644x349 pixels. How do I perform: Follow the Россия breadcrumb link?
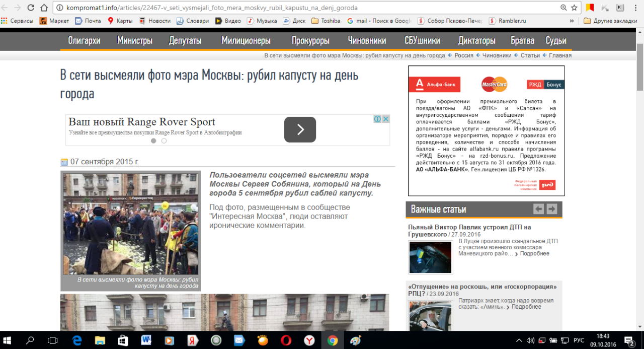[x=464, y=55]
